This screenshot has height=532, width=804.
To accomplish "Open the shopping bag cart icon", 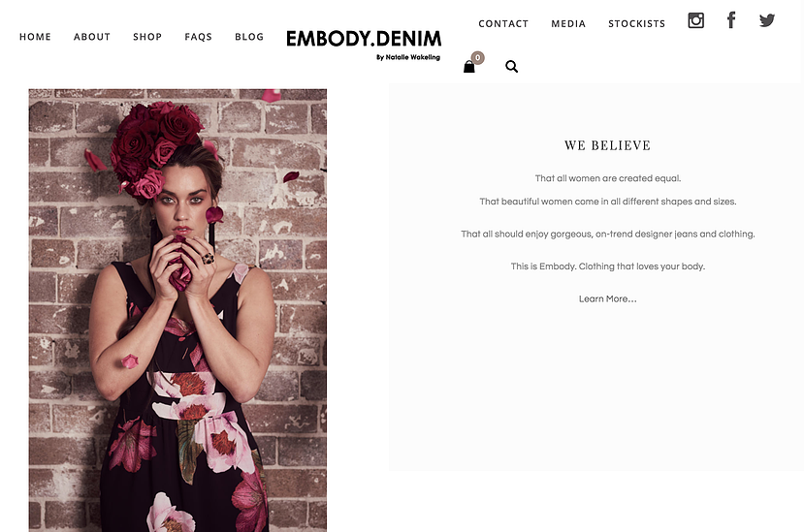I will click(x=469, y=67).
